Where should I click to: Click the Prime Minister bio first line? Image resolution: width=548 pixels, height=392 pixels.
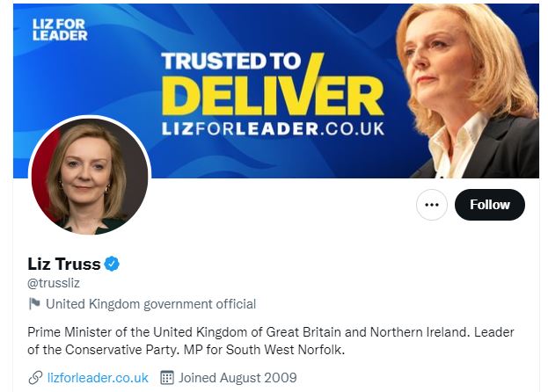[271, 332]
